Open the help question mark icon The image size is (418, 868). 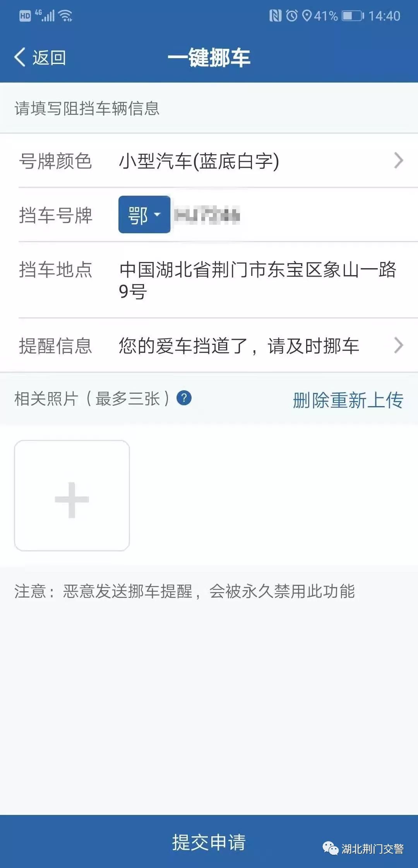(x=184, y=398)
